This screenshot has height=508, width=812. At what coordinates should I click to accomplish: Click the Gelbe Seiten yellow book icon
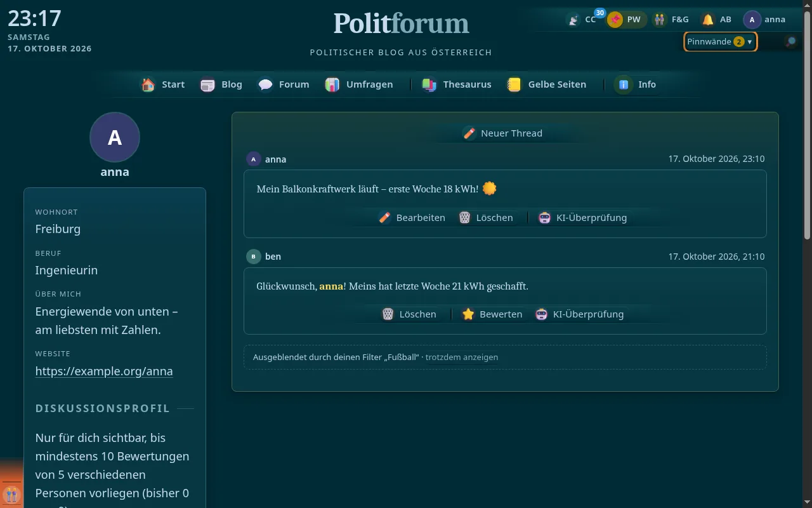[x=514, y=84]
